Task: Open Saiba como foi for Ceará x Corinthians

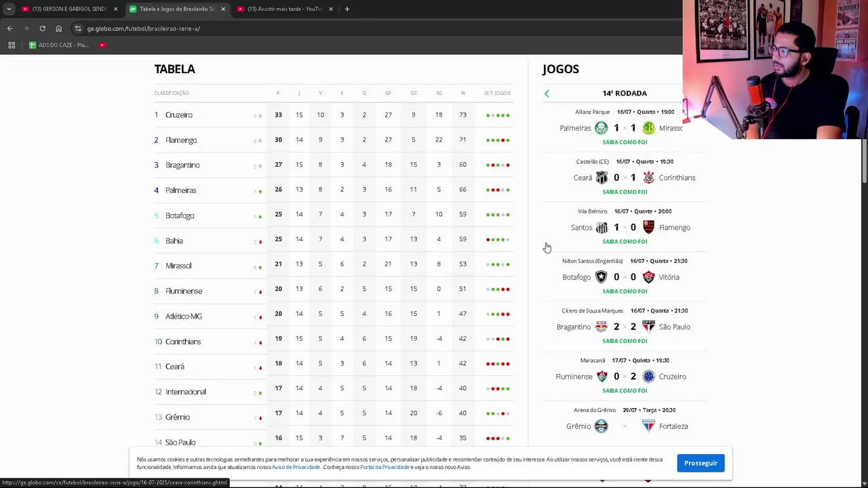Action: point(625,192)
